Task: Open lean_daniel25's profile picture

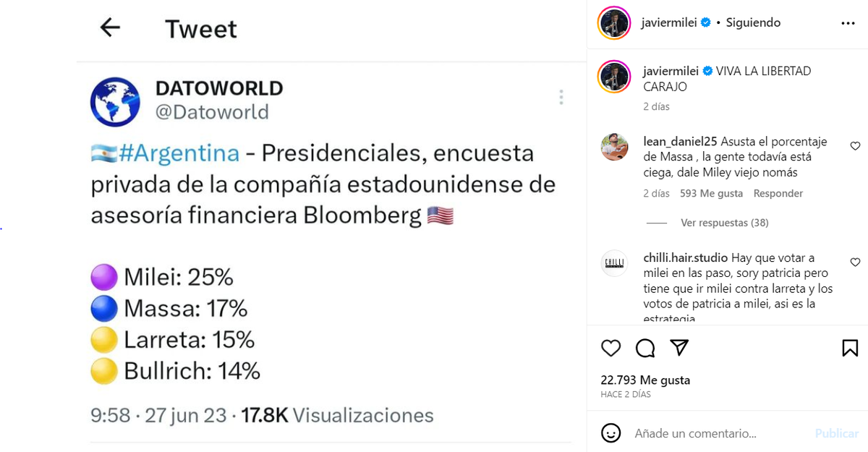Action: [614, 147]
